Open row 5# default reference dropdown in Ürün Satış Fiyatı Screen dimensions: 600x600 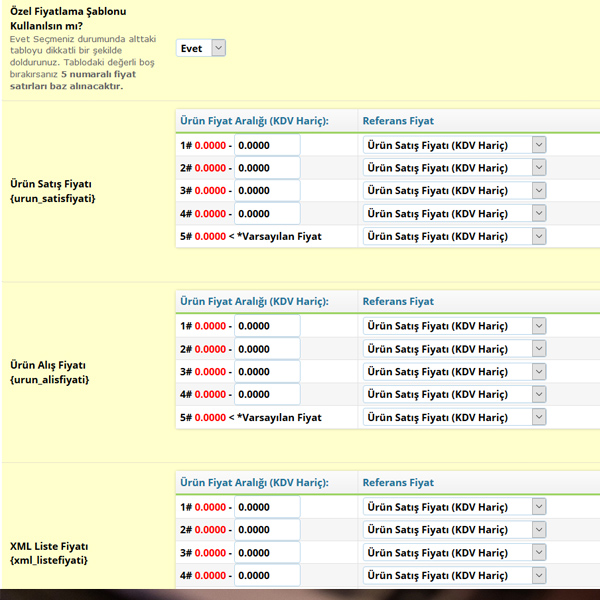point(454,236)
